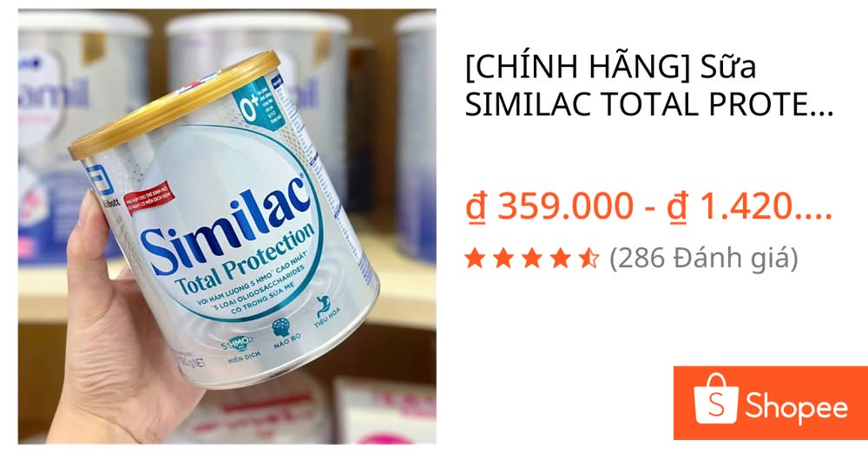Click the half-filled fifth rating star
The image size is (868, 453).
pos(589,258)
